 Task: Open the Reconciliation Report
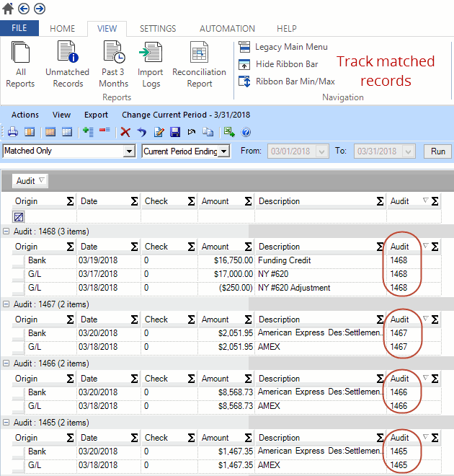pos(199,64)
